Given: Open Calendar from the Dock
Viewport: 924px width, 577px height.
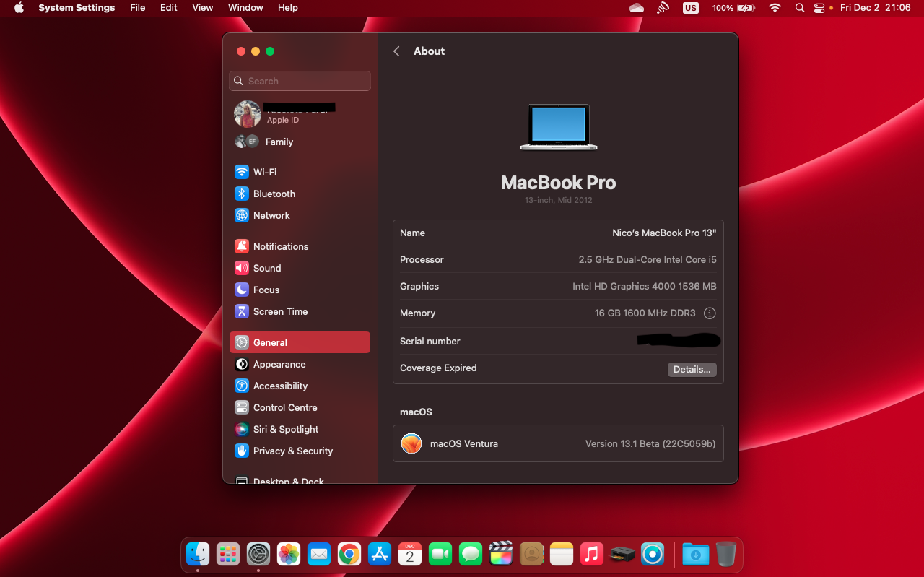Looking at the screenshot, I should [x=410, y=554].
